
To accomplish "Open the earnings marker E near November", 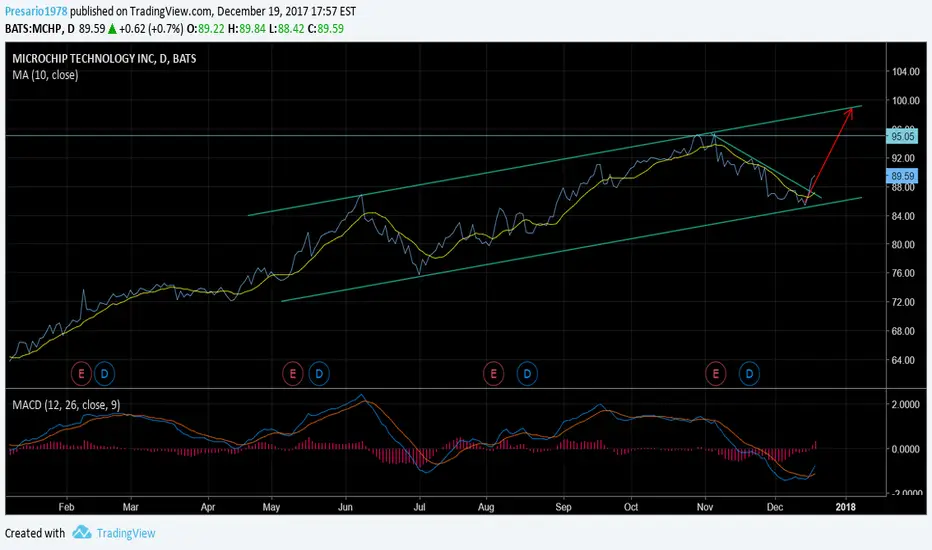I will [x=716, y=373].
